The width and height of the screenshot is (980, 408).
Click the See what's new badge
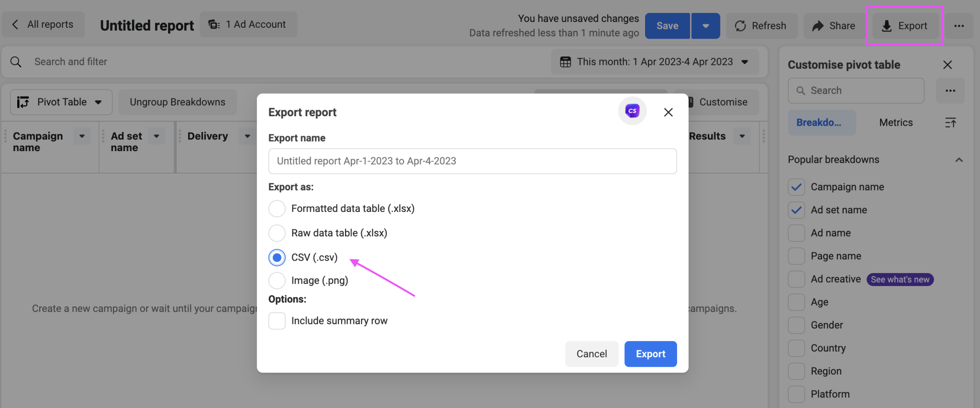(x=899, y=279)
